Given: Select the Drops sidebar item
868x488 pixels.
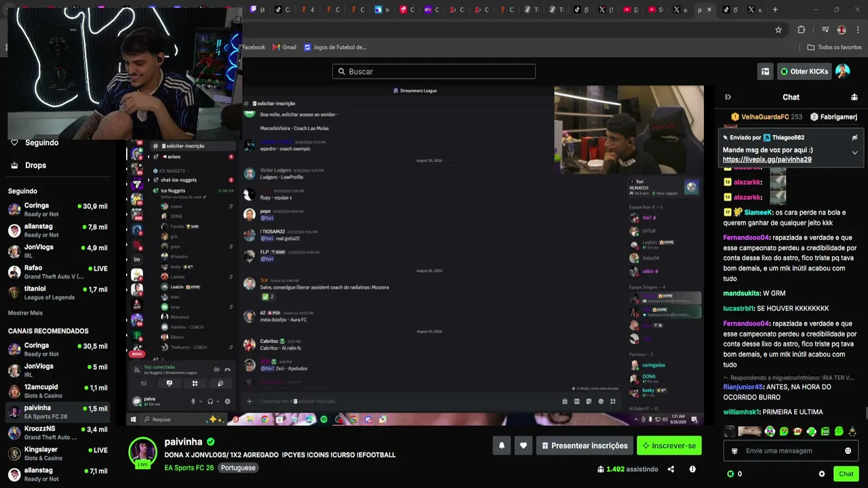Looking at the screenshot, I should [x=35, y=165].
